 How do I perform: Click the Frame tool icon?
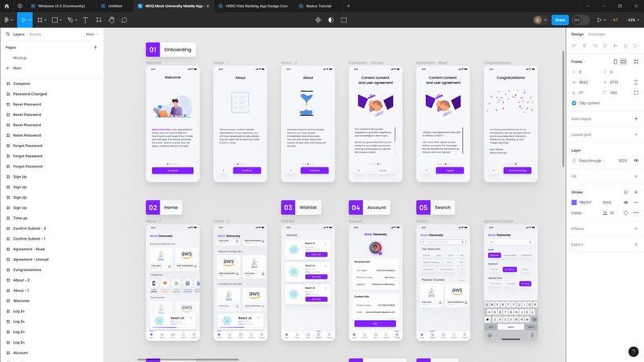[x=39, y=19]
